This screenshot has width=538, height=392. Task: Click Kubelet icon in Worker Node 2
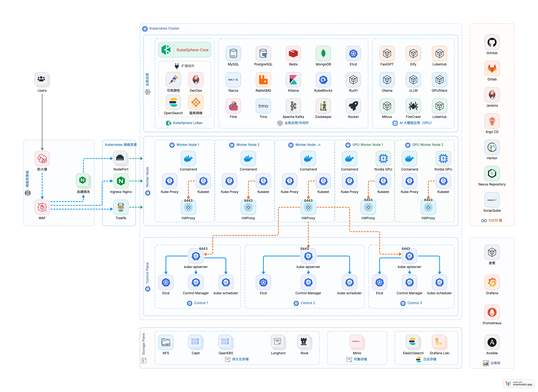(263, 181)
